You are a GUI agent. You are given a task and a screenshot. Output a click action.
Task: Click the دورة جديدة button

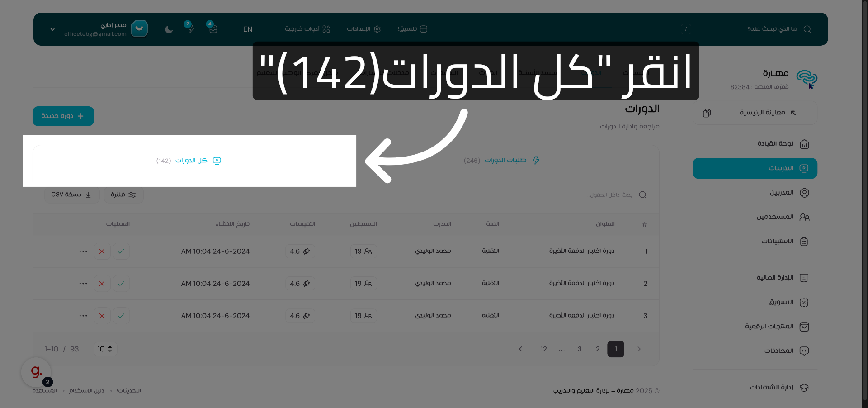63,116
